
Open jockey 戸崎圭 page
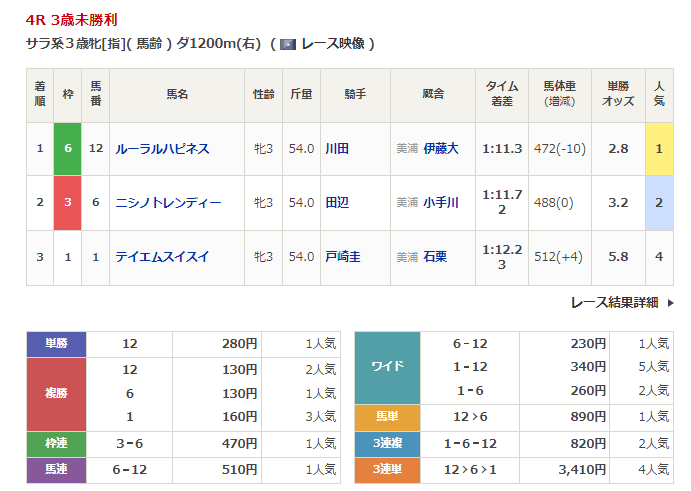pos(343,257)
